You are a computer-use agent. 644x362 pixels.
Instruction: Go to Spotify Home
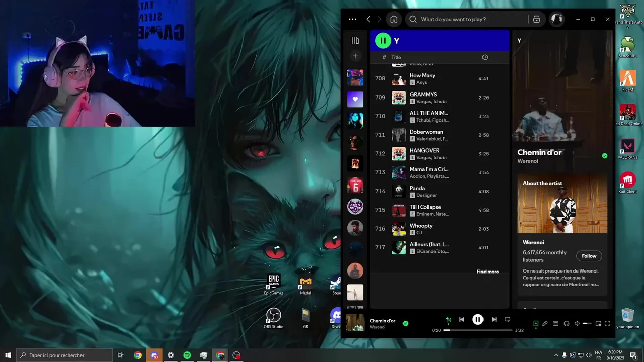tap(394, 19)
